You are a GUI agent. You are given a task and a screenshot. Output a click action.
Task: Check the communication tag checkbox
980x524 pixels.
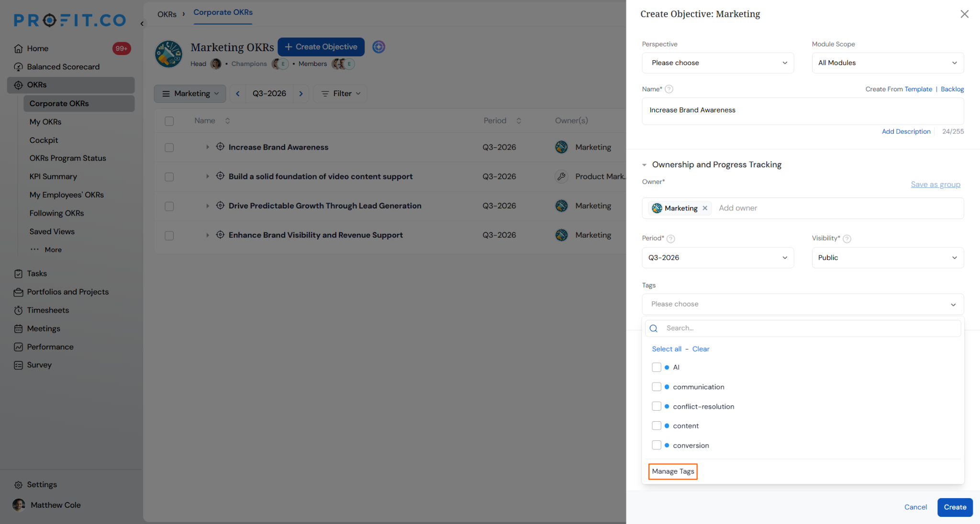(657, 387)
